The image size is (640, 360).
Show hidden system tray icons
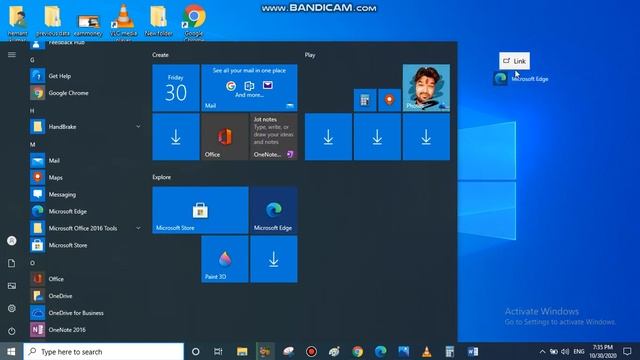click(542, 351)
